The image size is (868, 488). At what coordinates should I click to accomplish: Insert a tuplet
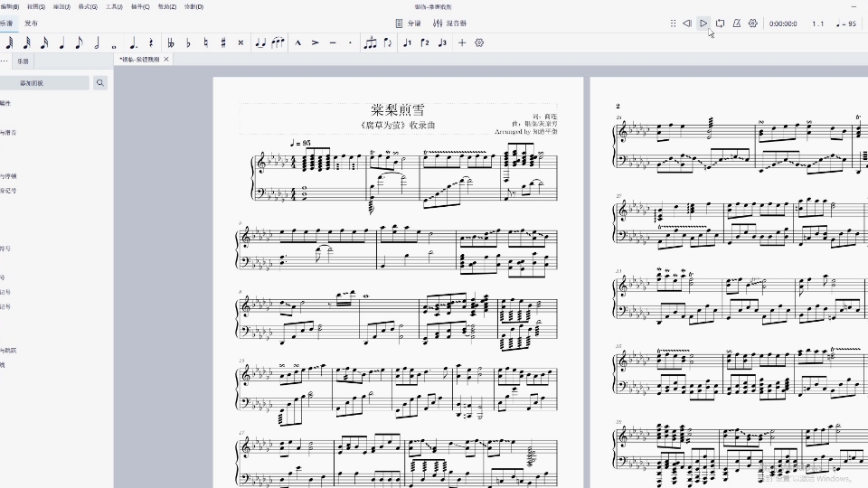371,42
